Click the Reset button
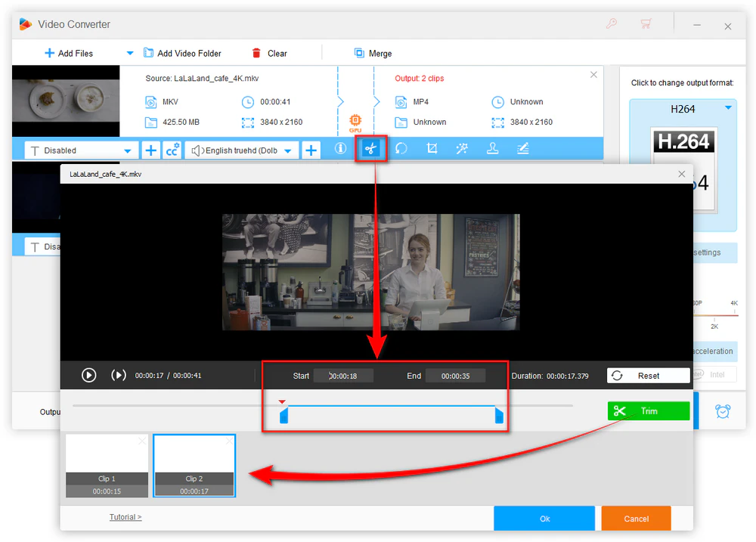Screen dimensions: 756x542 pyautogui.click(x=648, y=376)
